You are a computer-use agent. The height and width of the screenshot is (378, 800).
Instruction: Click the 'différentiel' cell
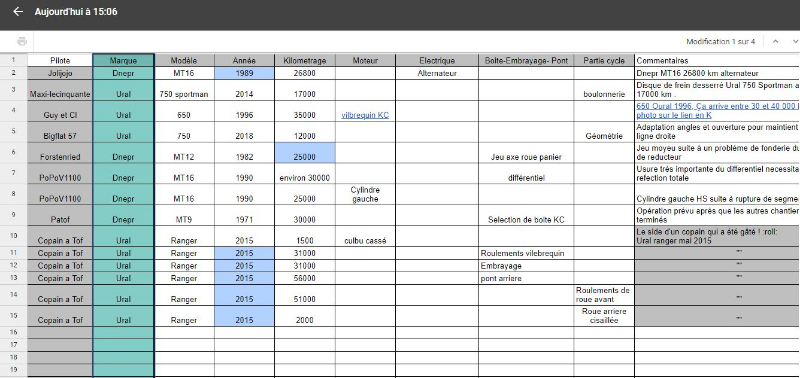coord(526,174)
